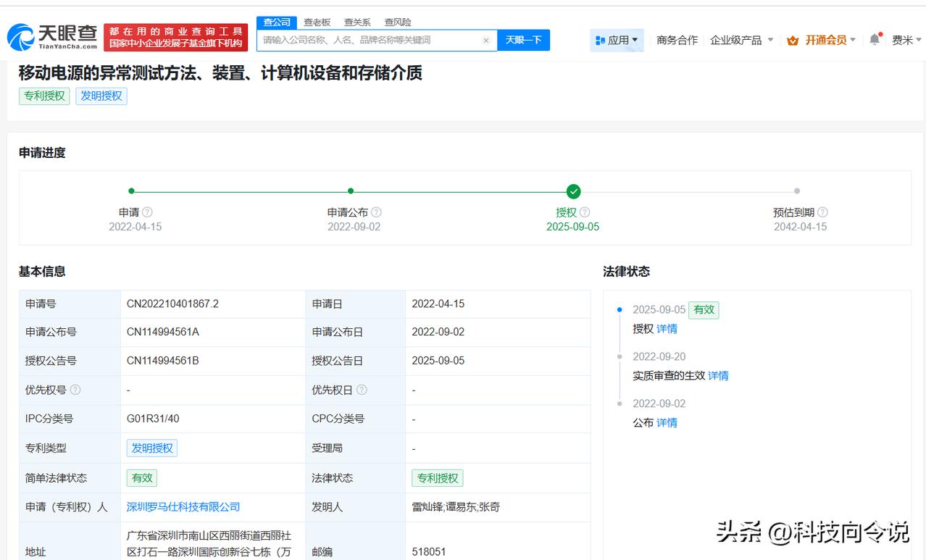
Task: Click the 申请公布 timeline dot
Action: [351, 191]
